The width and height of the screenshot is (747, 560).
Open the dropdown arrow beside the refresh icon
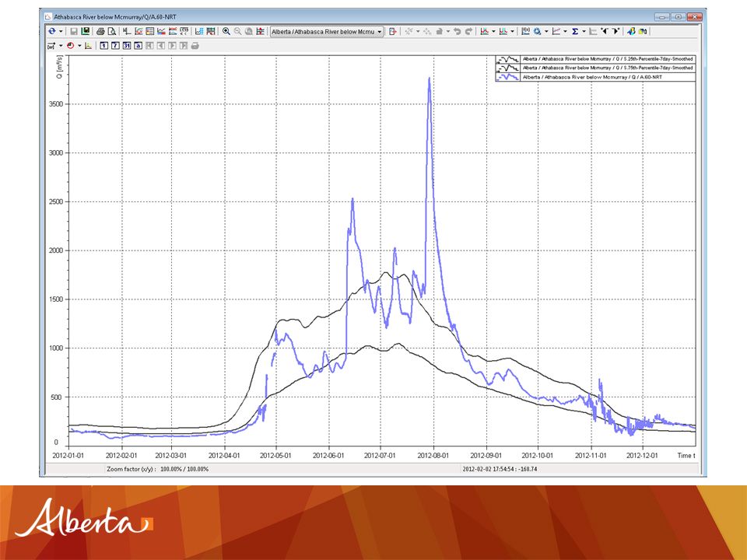point(61,31)
